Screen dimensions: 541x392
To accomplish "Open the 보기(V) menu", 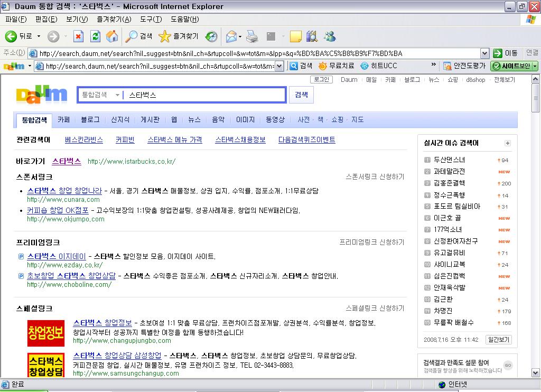I will tap(77, 20).
